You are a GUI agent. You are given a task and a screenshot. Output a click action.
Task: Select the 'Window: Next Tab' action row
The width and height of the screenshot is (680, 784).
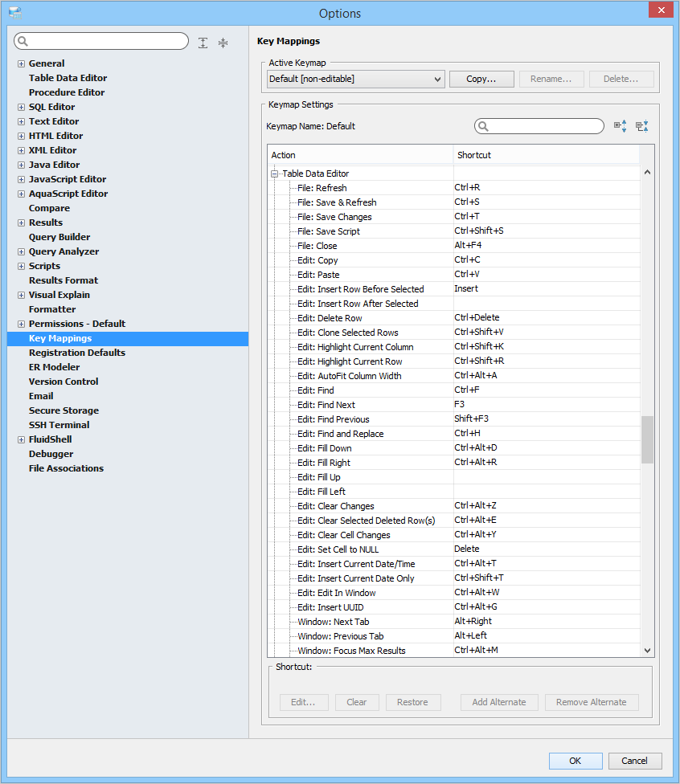tap(454, 622)
